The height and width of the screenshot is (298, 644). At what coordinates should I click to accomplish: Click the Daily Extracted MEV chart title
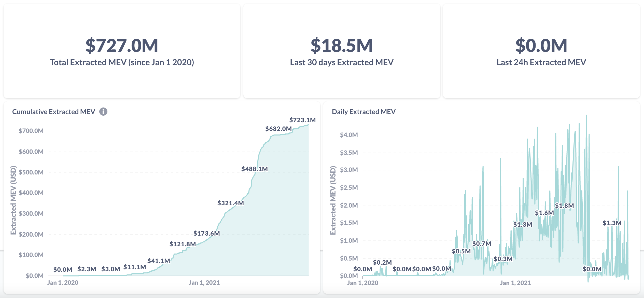click(x=364, y=111)
